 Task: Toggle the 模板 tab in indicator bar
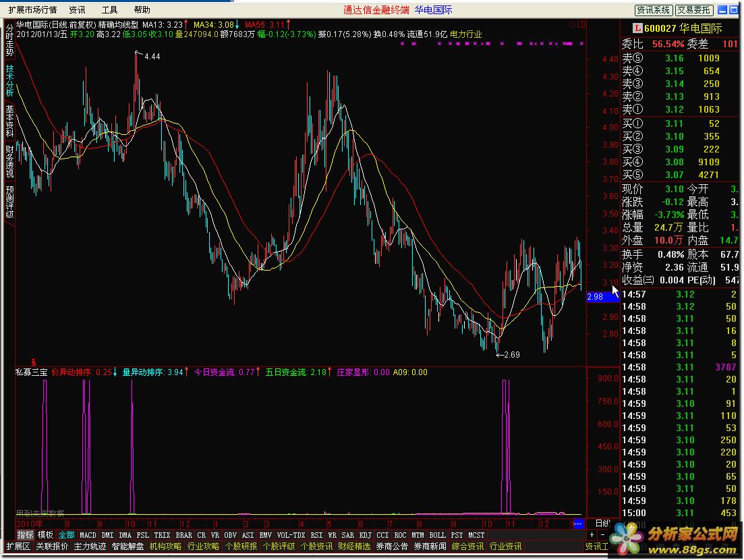click(x=45, y=535)
